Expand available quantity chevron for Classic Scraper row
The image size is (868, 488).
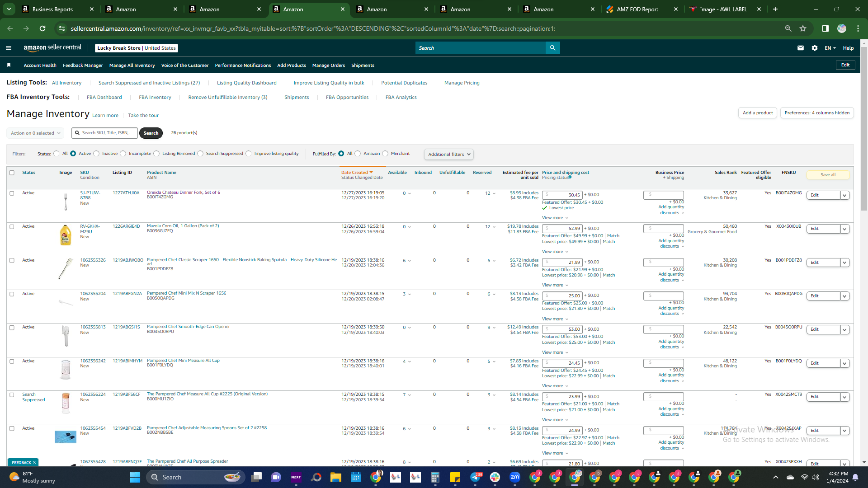(x=410, y=261)
